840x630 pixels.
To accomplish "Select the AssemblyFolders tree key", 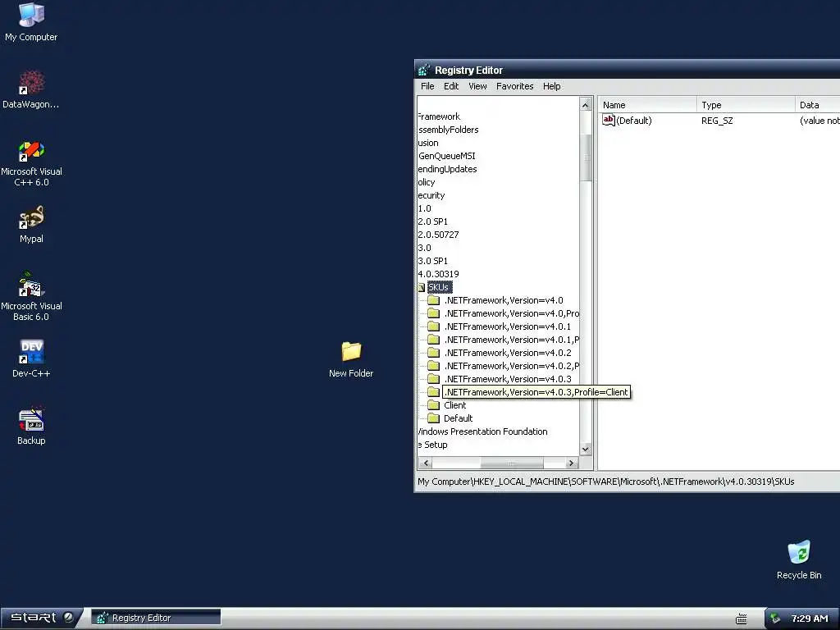I will pos(449,130).
